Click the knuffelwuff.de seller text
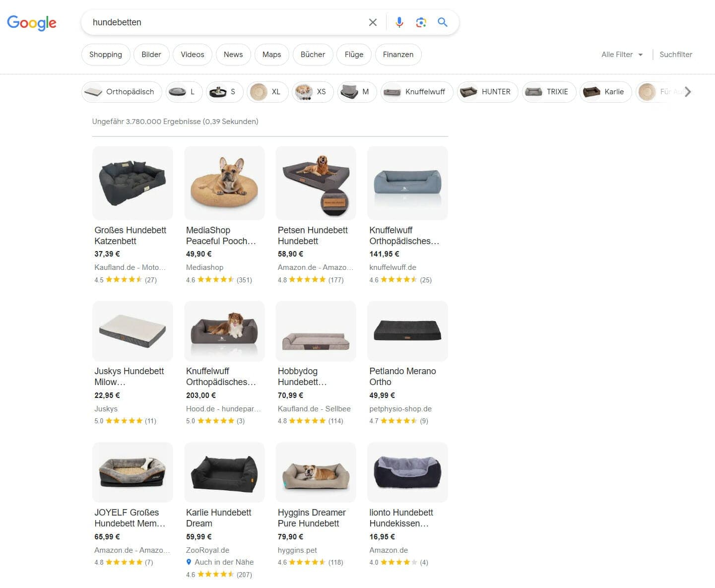 [392, 267]
